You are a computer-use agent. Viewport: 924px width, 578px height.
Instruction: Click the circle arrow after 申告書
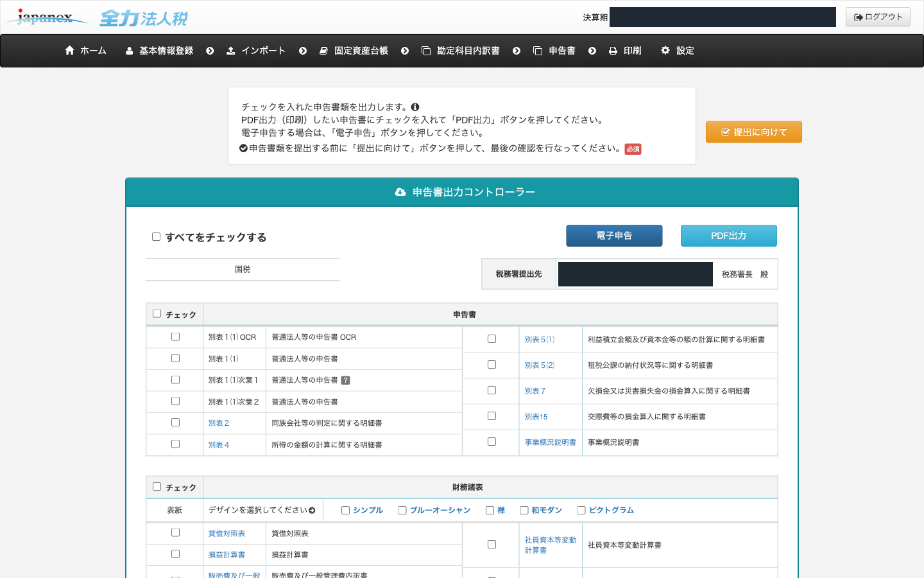click(592, 51)
